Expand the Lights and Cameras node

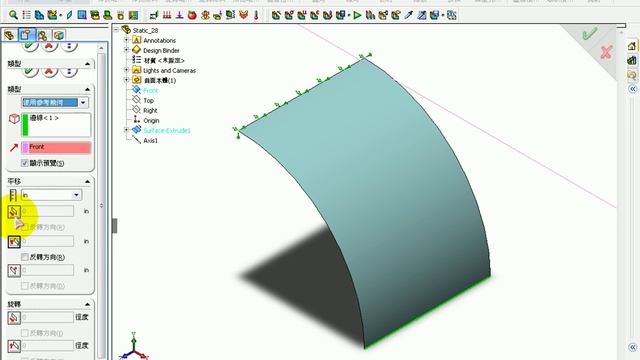point(127,70)
